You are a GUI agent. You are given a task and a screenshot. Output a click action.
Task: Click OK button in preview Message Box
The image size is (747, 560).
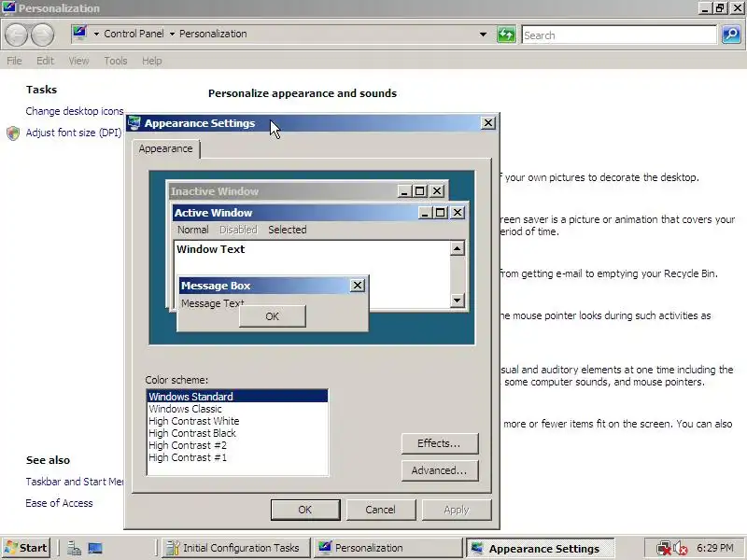tap(273, 316)
